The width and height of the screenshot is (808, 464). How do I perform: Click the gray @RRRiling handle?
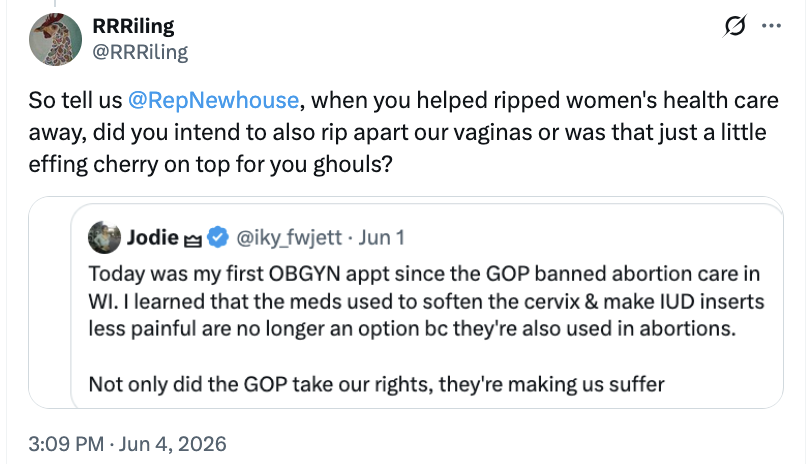(x=140, y=52)
